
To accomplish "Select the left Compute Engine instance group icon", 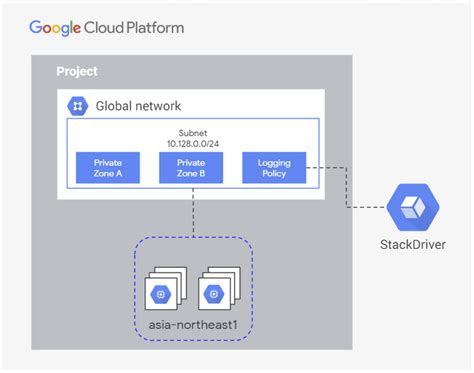I will tap(166, 288).
